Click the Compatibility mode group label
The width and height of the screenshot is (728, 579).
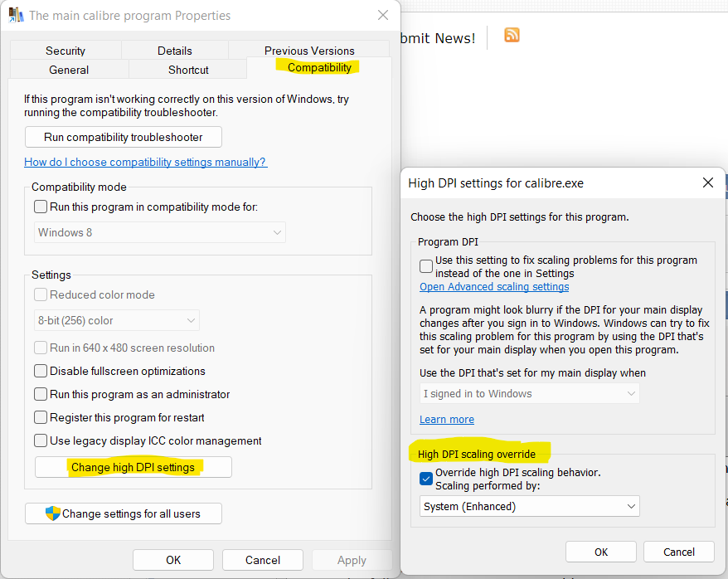(x=79, y=187)
